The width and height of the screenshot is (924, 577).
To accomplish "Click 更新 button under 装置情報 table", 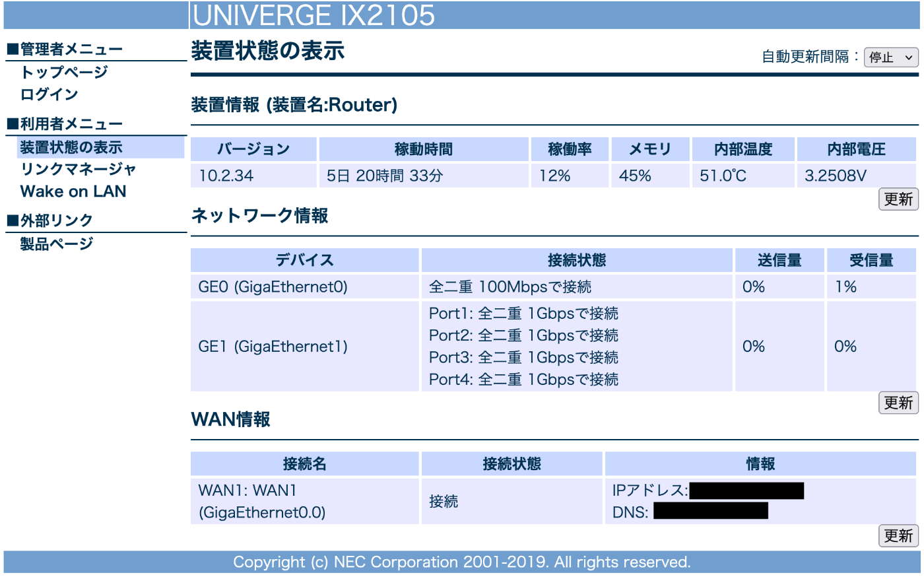I will (898, 199).
